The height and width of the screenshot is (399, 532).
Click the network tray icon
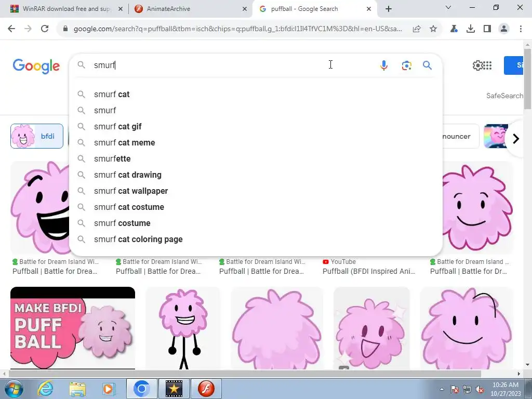[467, 390]
